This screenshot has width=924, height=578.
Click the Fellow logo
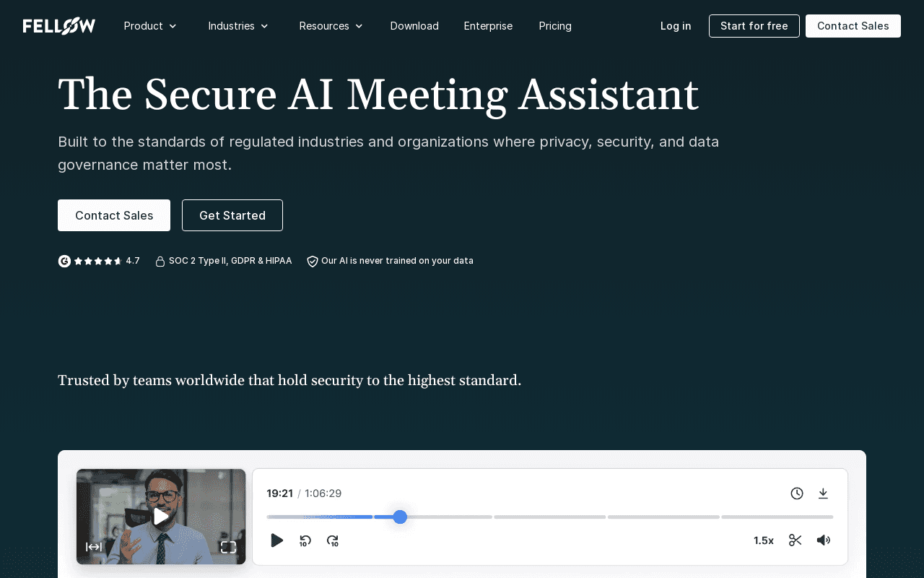(x=59, y=26)
